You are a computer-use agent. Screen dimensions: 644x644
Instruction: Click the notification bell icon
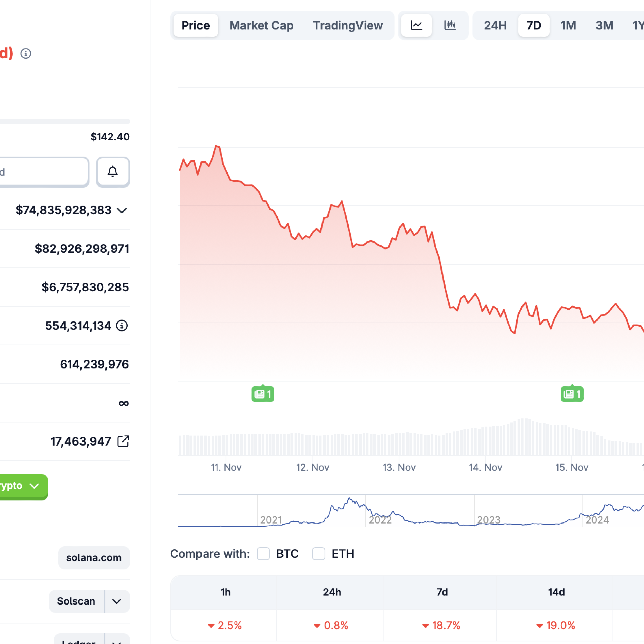[x=112, y=172]
